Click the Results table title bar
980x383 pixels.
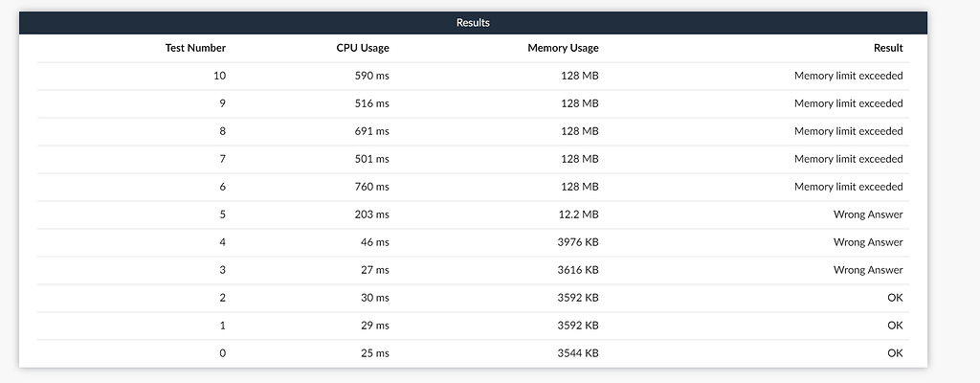click(473, 23)
